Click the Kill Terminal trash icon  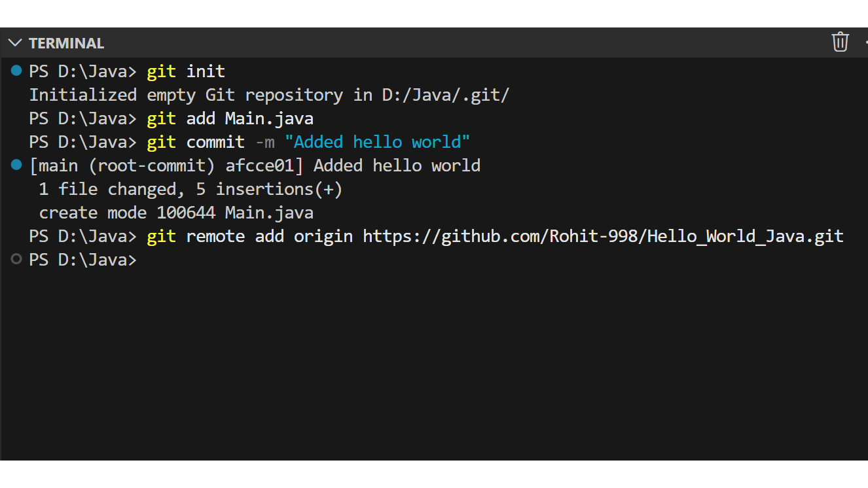click(840, 42)
